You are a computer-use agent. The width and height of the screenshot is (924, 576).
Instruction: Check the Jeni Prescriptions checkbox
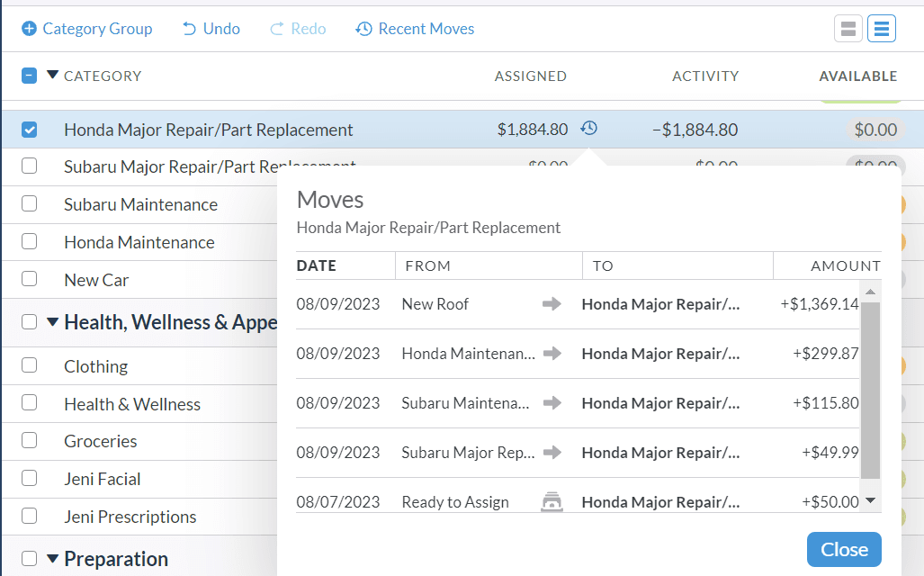click(29, 516)
